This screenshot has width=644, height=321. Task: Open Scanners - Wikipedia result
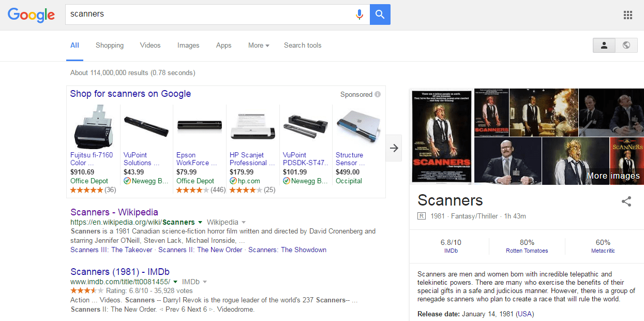(x=114, y=212)
